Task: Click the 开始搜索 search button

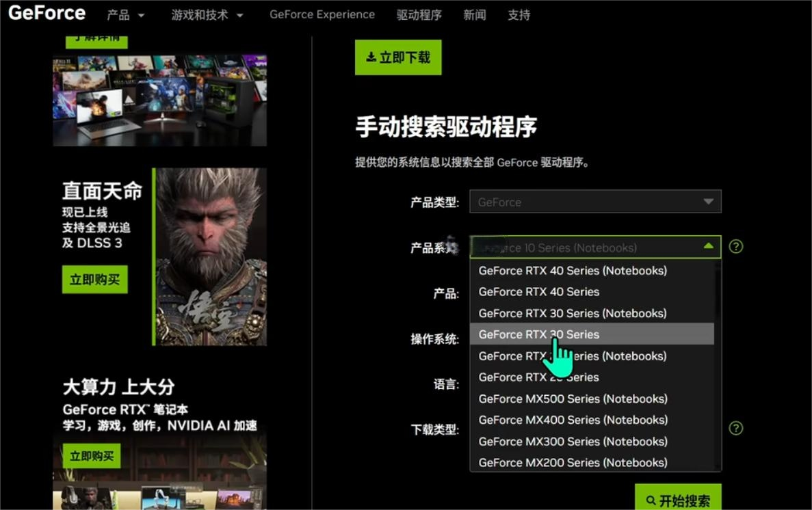Action: (677, 500)
